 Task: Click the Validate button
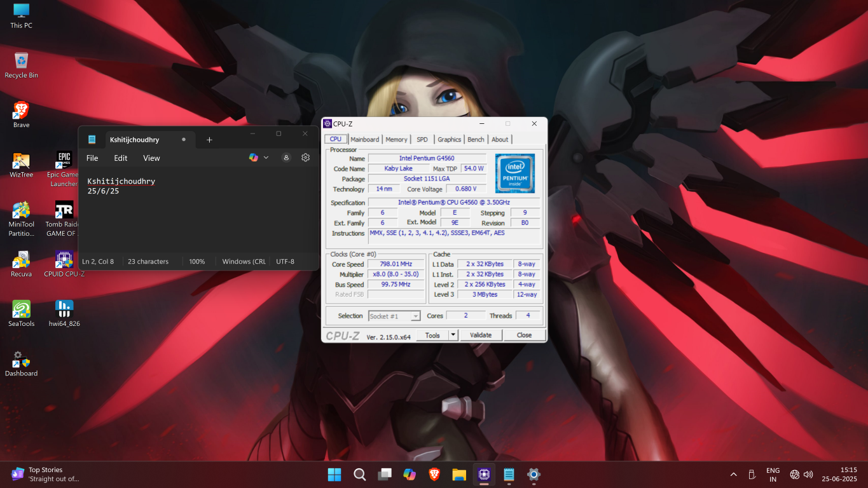click(x=481, y=335)
